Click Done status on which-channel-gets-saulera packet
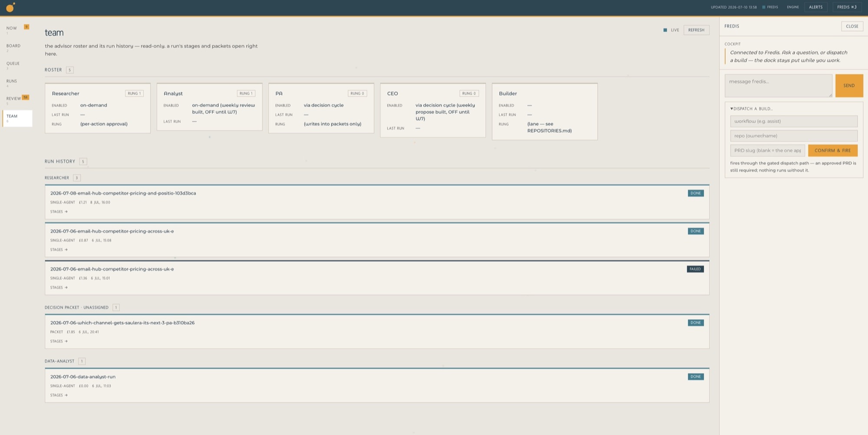This screenshot has width=868, height=435. [695, 323]
